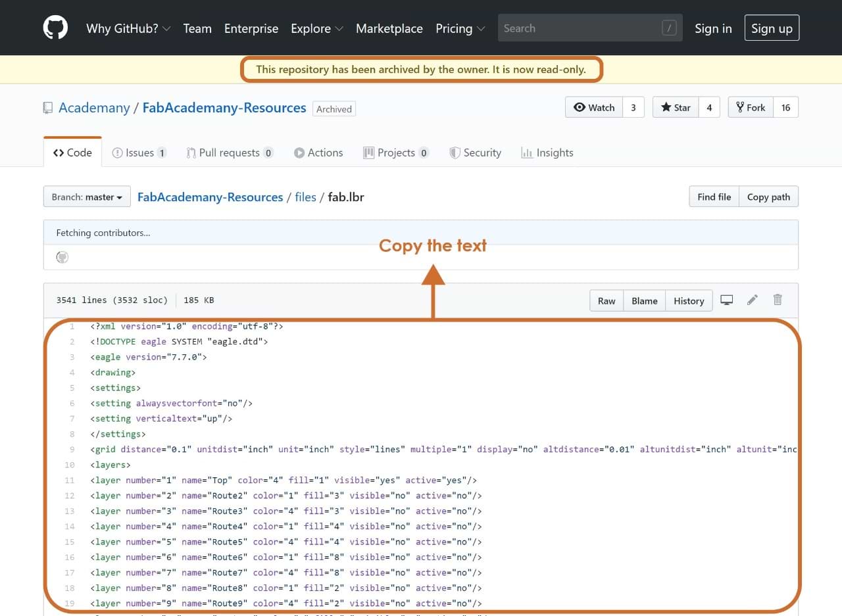Viewport: 842px width, 616px height.
Task: Open the Security tab
Action: point(475,153)
